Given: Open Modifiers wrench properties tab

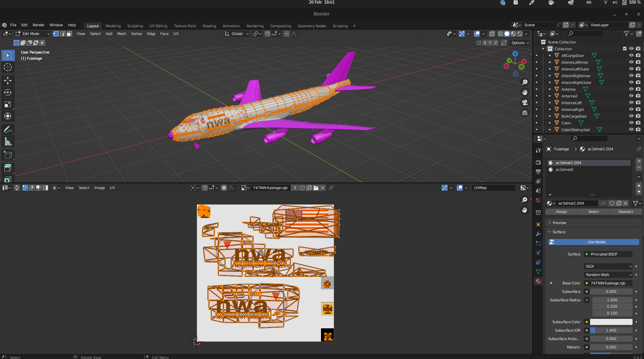Looking at the screenshot, I should [x=538, y=234].
